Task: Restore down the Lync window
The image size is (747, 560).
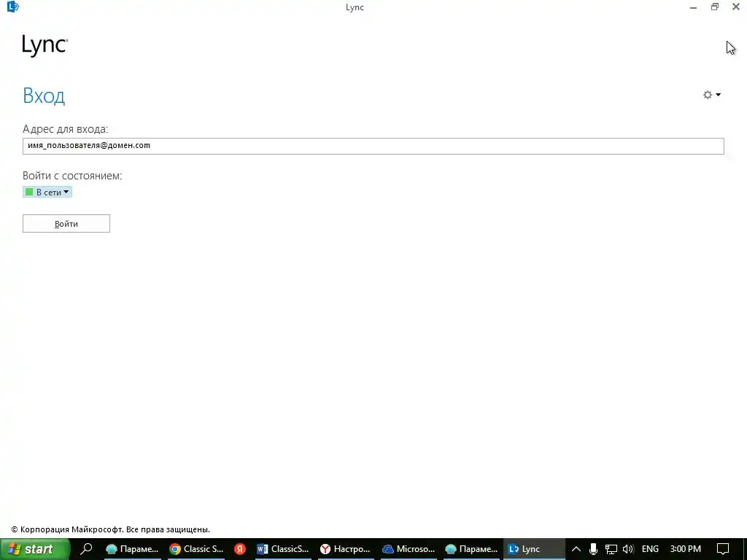Action: pos(715,7)
